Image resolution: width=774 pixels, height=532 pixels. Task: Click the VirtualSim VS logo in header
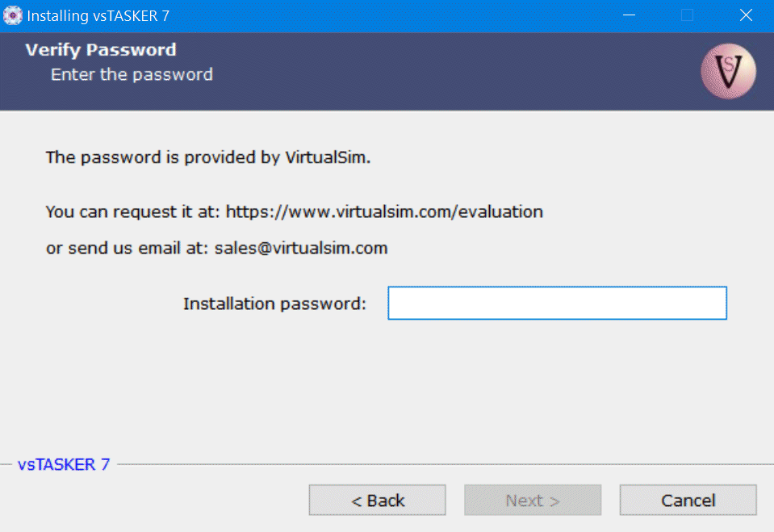click(x=728, y=71)
